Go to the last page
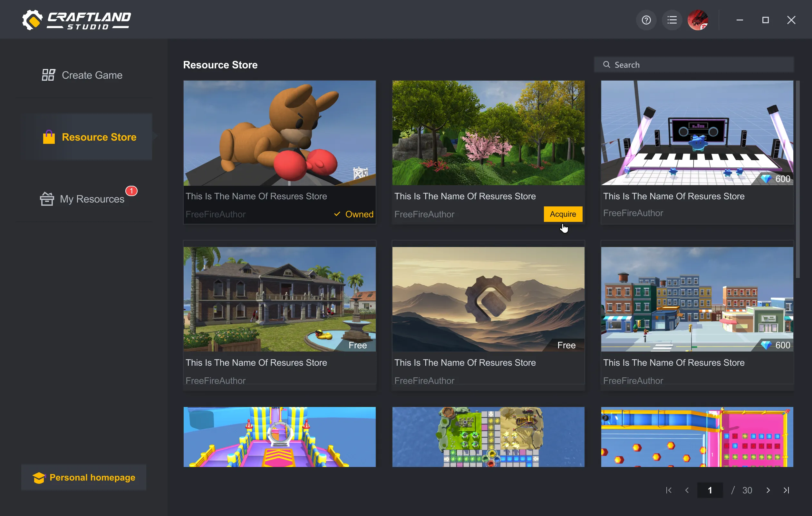The width and height of the screenshot is (812, 516). pos(786,490)
